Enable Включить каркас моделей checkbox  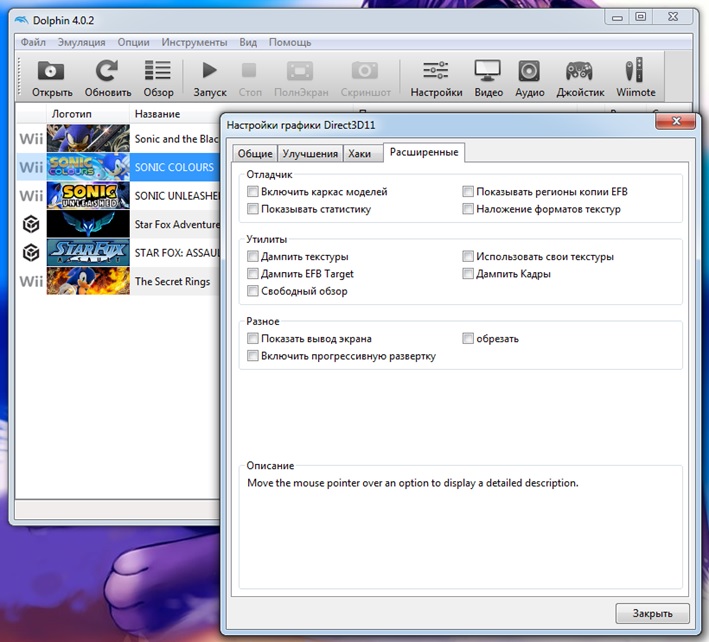pos(253,192)
